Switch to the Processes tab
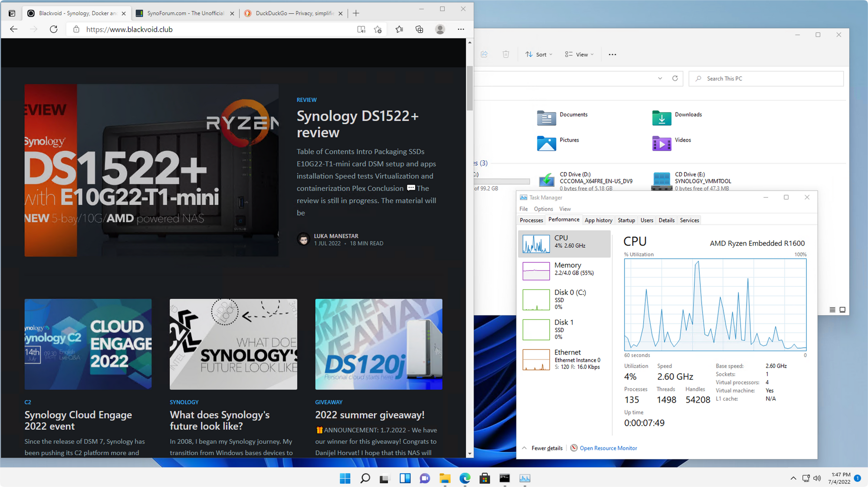This screenshot has width=868, height=487. point(531,220)
